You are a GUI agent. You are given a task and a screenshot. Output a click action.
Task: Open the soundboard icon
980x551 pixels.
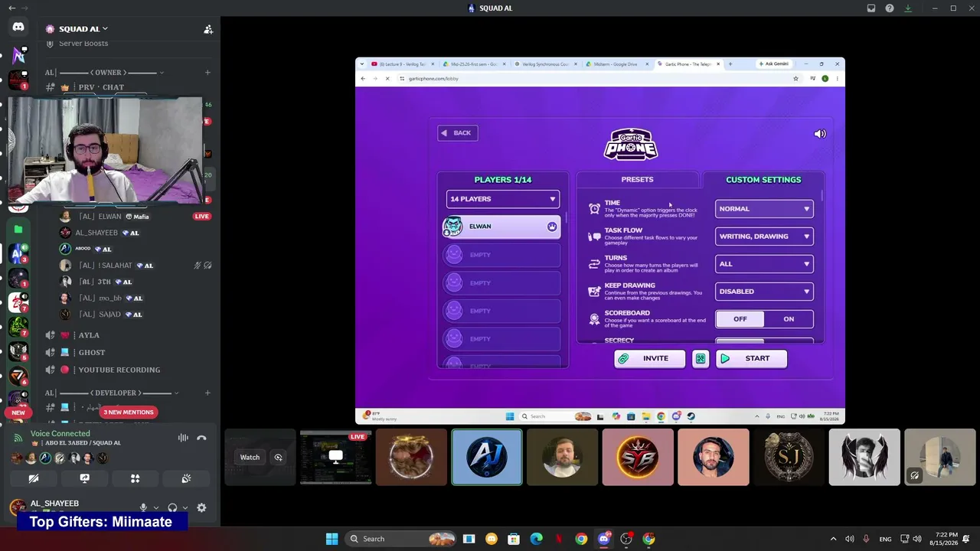pos(186,478)
